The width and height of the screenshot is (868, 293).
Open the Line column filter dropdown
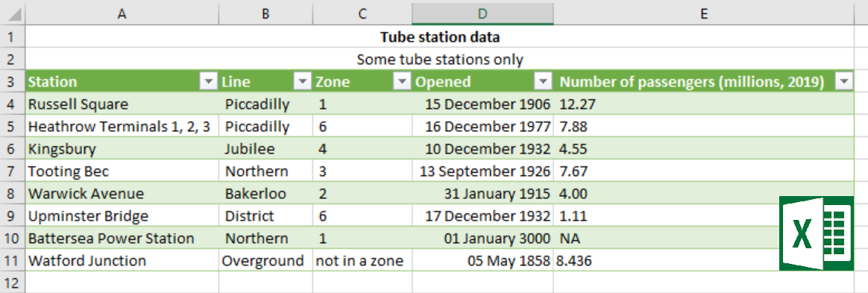[302, 82]
